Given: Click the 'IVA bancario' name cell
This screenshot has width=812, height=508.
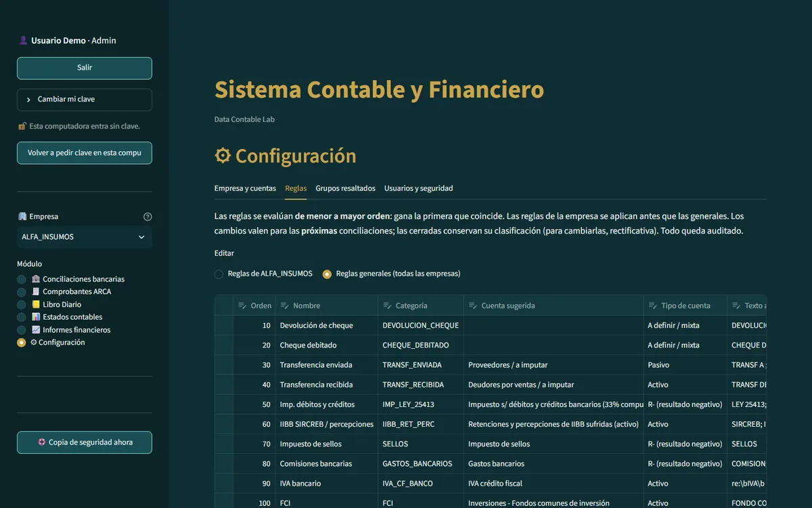Looking at the screenshot, I should pos(327,484).
